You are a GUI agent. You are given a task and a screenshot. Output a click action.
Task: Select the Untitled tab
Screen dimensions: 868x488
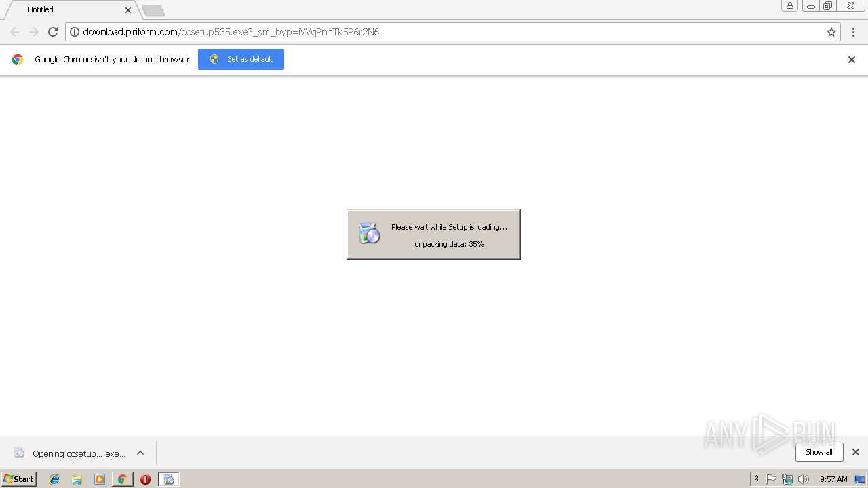tap(71, 9)
